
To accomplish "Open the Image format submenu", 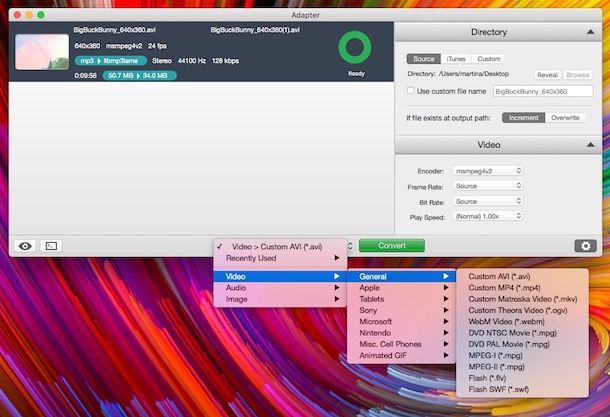I will pyautogui.click(x=280, y=299).
